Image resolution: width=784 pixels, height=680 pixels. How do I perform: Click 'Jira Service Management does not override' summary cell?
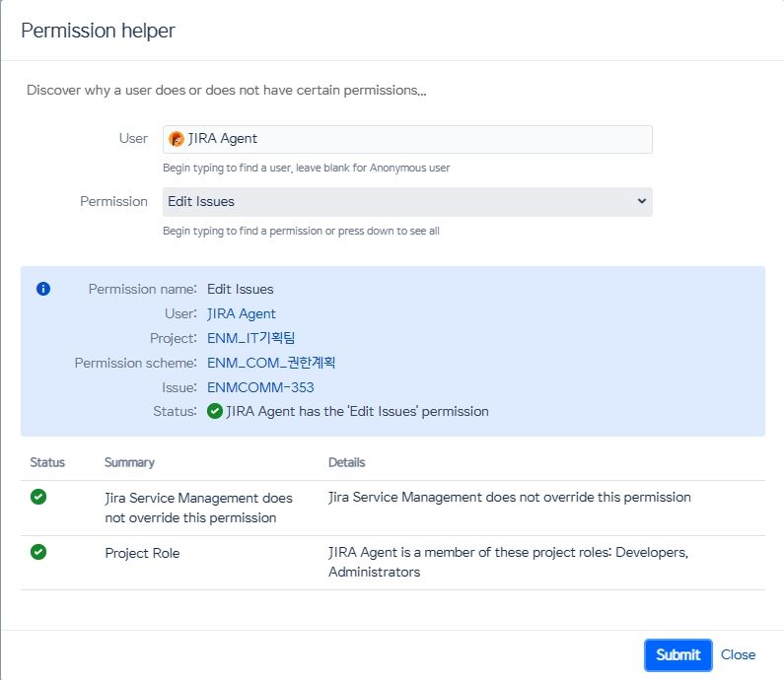click(x=198, y=508)
